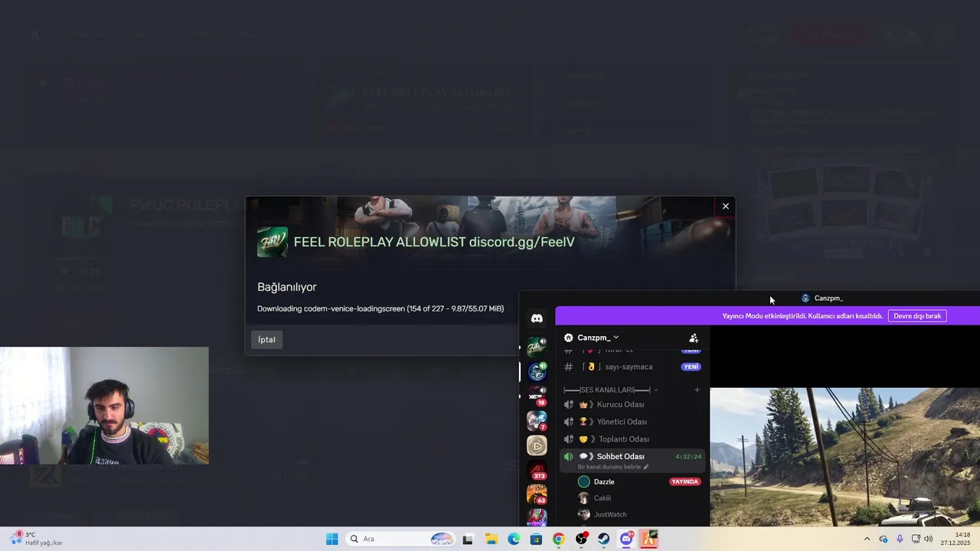
Task: Click Devre dışı bırak to disable streamer mode
Action: [x=917, y=315]
